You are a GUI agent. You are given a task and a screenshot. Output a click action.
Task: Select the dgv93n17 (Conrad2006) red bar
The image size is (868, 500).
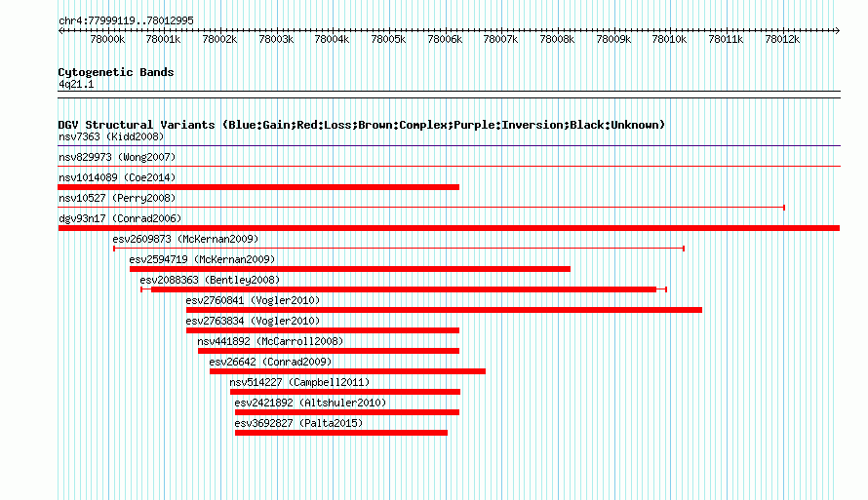coord(449,228)
